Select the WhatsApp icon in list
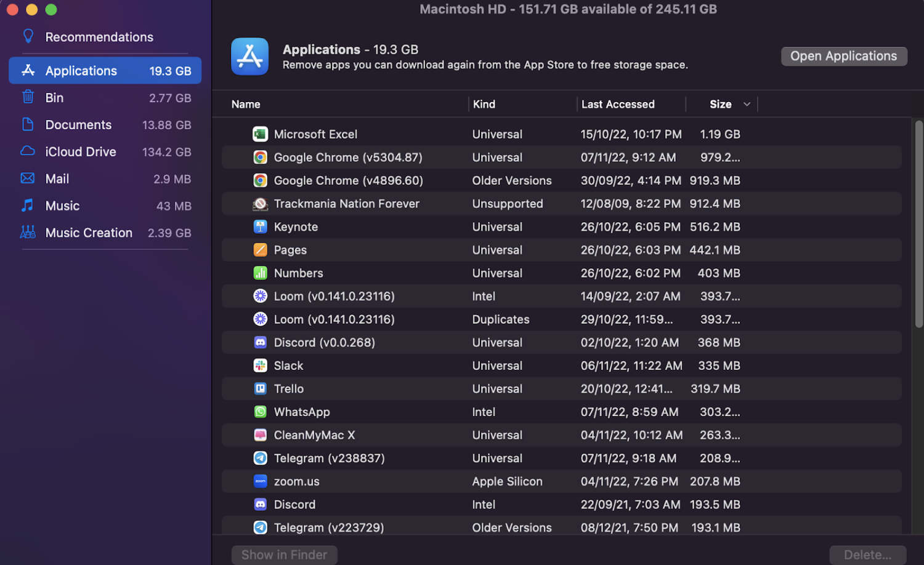 point(260,412)
